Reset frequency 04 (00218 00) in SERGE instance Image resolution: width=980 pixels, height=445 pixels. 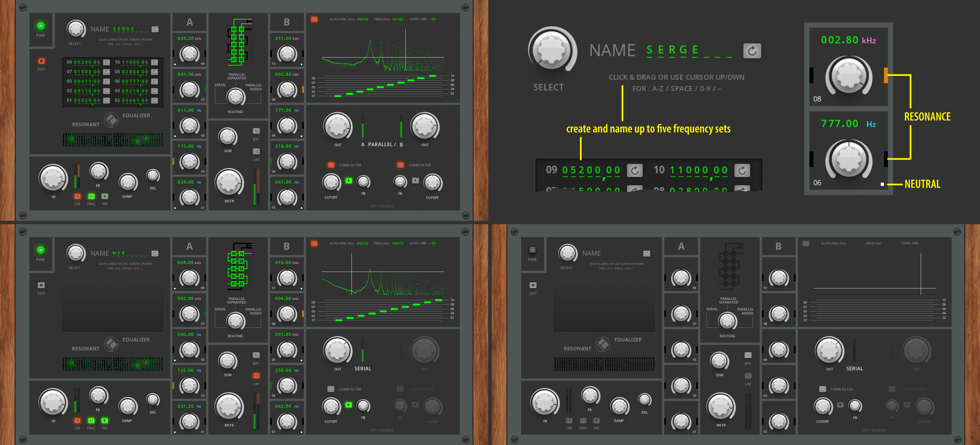[154, 91]
